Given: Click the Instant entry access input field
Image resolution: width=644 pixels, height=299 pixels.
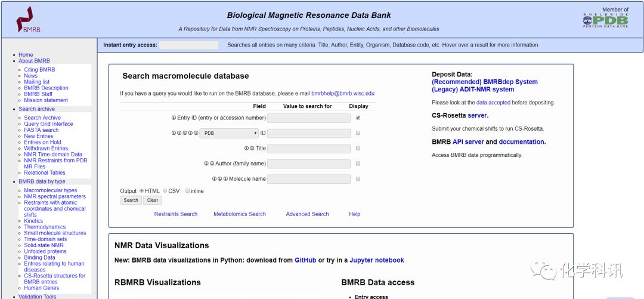Looking at the screenshot, I should (188, 45).
